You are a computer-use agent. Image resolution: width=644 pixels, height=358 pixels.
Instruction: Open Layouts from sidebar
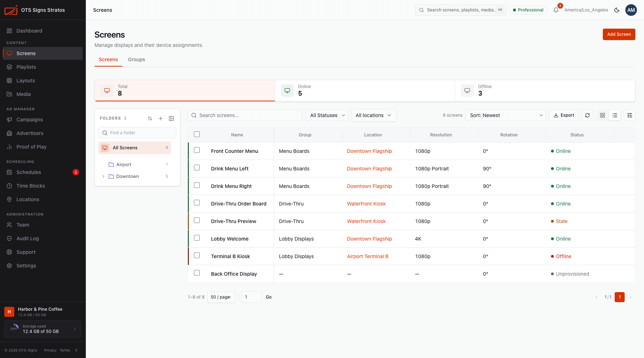click(43, 81)
